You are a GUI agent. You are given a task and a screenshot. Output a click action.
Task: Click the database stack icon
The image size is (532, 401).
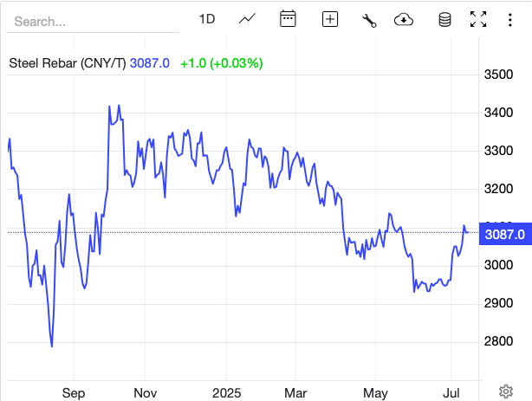point(444,19)
